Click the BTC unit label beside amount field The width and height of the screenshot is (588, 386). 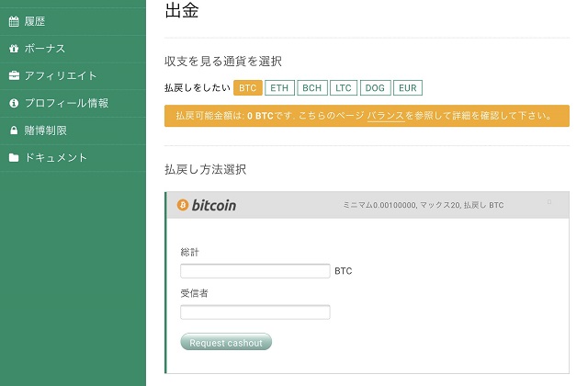343,271
